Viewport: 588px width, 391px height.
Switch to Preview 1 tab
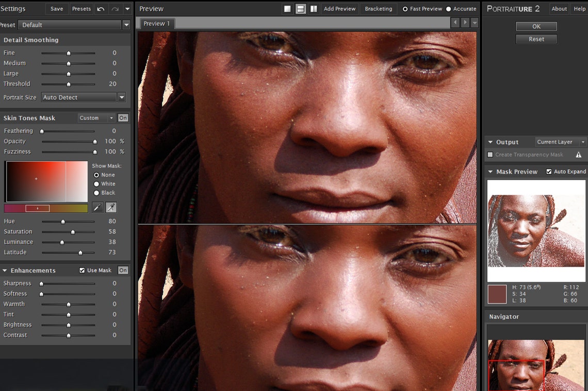point(157,24)
